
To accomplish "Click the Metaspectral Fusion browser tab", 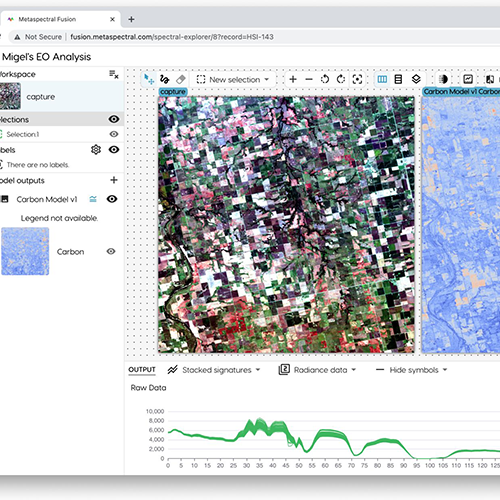I will (60, 19).
